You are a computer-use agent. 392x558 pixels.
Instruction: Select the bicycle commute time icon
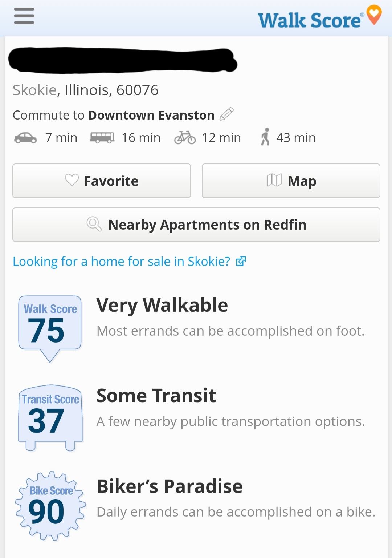click(x=185, y=138)
